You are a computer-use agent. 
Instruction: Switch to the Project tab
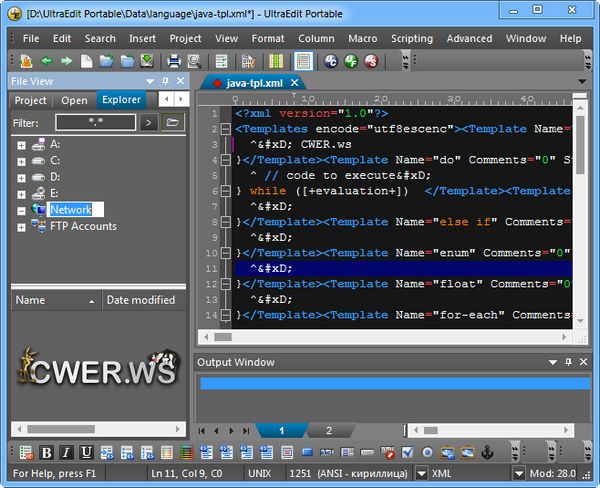(x=30, y=100)
